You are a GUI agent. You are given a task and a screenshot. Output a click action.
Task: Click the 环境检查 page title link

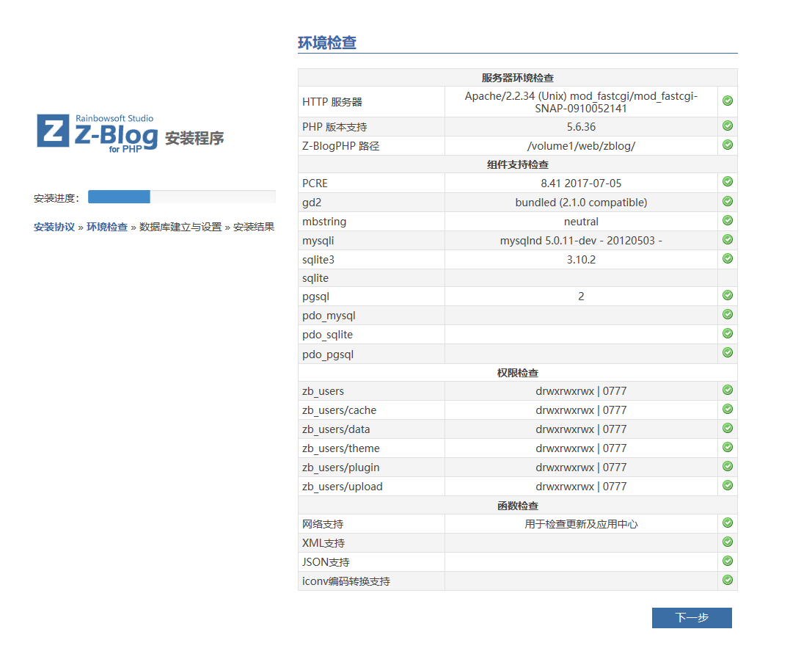coord(327,43)
